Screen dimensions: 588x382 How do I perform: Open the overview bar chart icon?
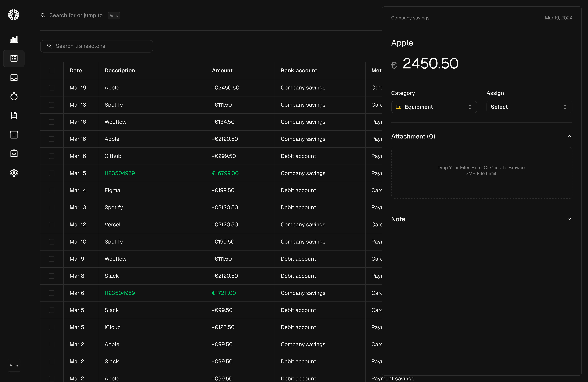tap(14, 39)
